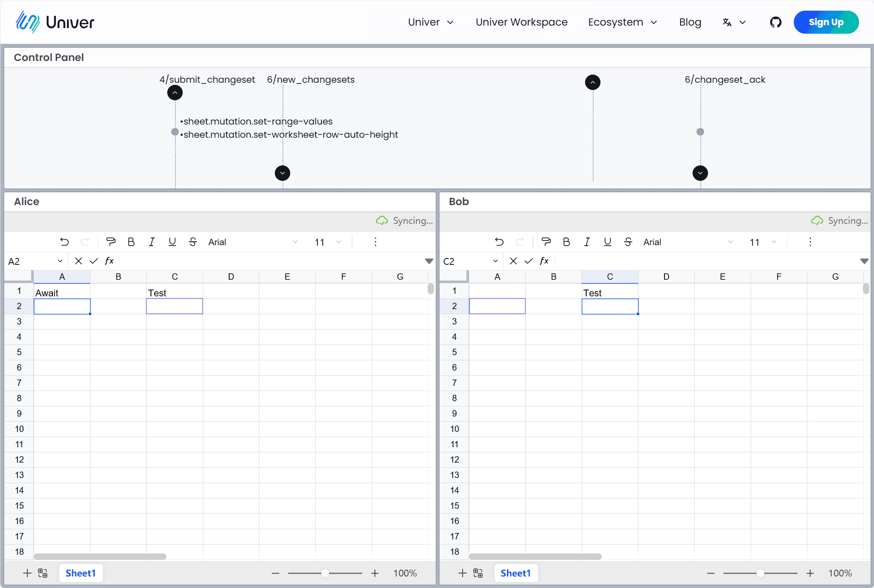
Task: Redo an action in Bob's toolbar
Action: 520,242
